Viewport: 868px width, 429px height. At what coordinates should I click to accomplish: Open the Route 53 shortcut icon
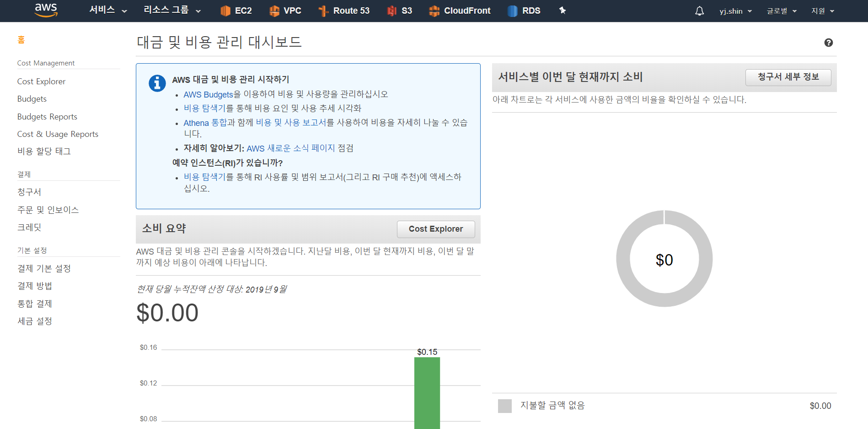click(323, 11)
